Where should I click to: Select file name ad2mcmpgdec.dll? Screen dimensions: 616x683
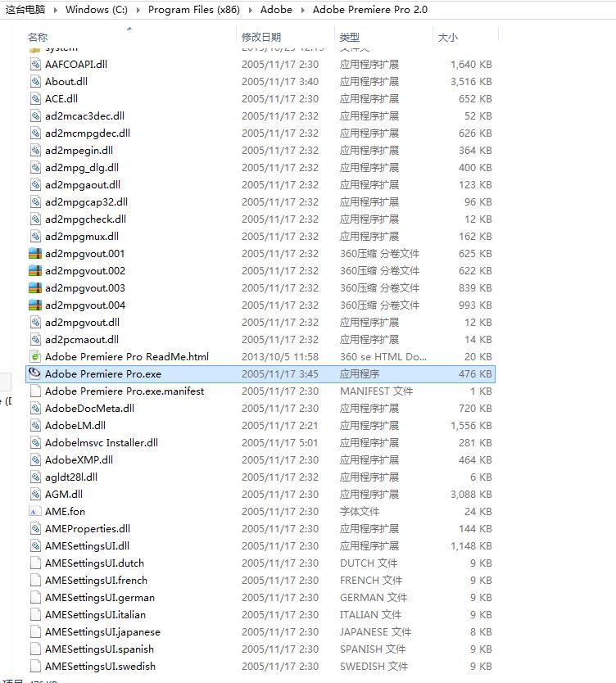(x=88, y=133)
